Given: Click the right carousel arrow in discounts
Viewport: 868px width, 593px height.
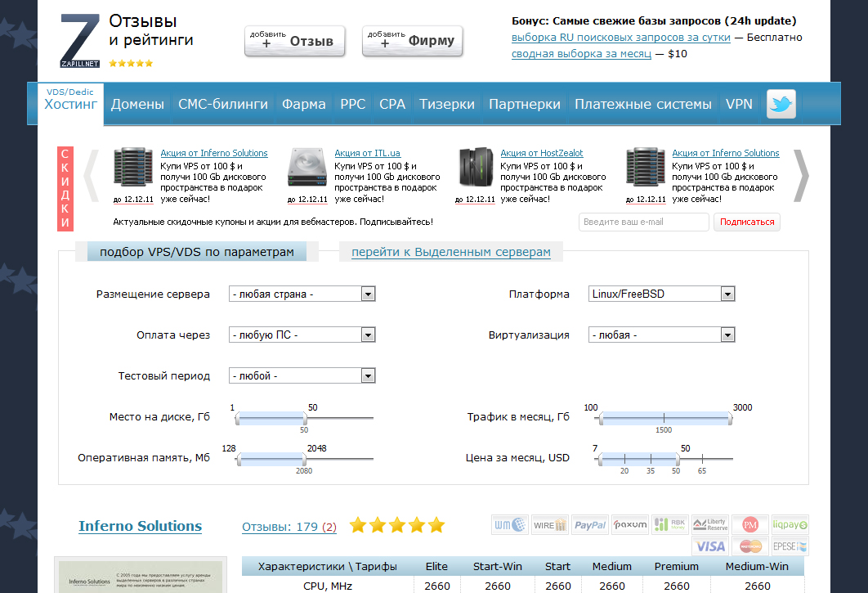Looking at the screenshot, I should click(802, 175).
